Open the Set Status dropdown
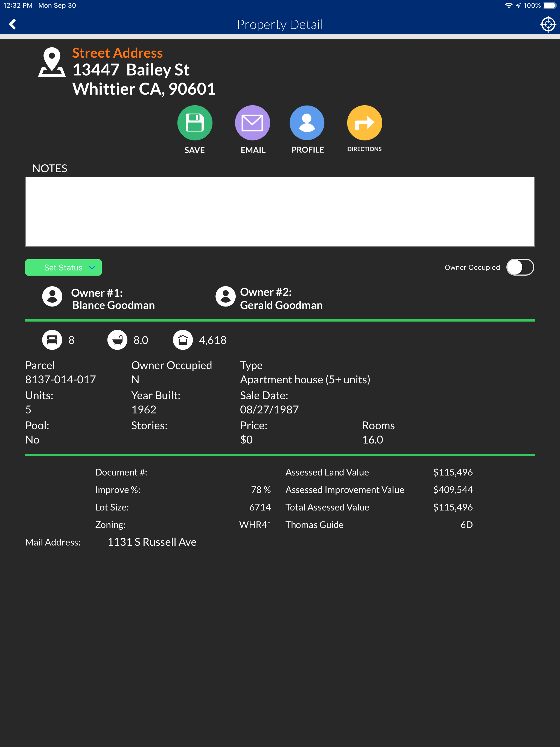 63,267
